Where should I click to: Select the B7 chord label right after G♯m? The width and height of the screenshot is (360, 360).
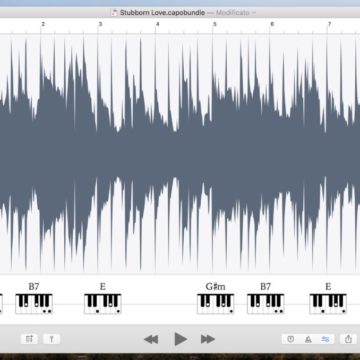point(265,286)
